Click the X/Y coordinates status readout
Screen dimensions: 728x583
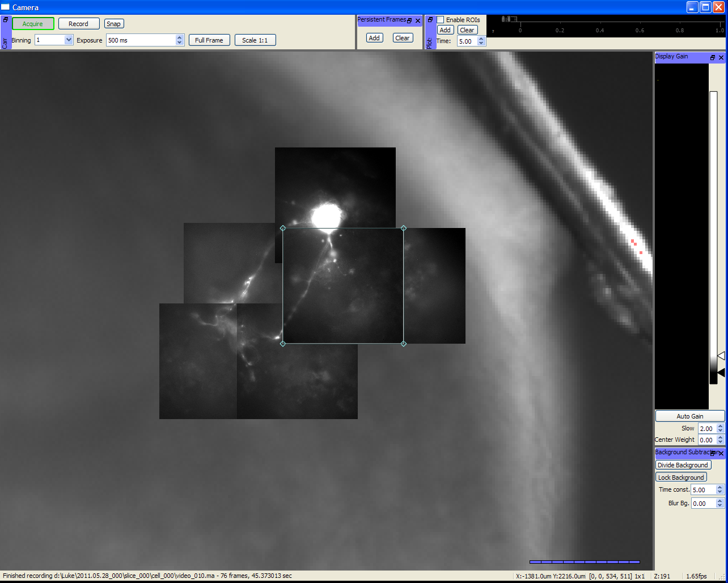[551, 576]
